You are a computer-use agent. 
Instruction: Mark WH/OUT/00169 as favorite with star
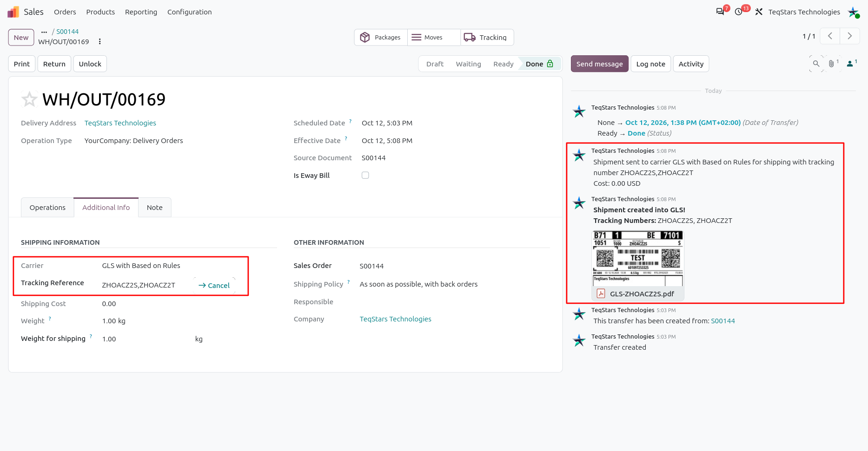point(29,99)
